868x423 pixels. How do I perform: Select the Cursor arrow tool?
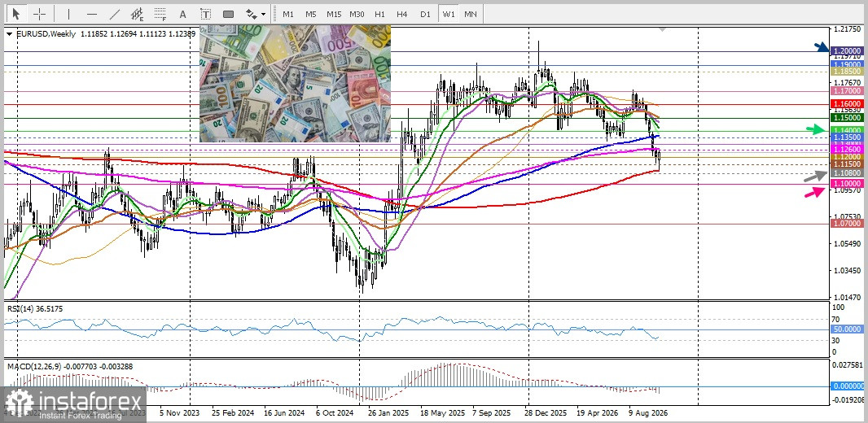click(16, 14)
